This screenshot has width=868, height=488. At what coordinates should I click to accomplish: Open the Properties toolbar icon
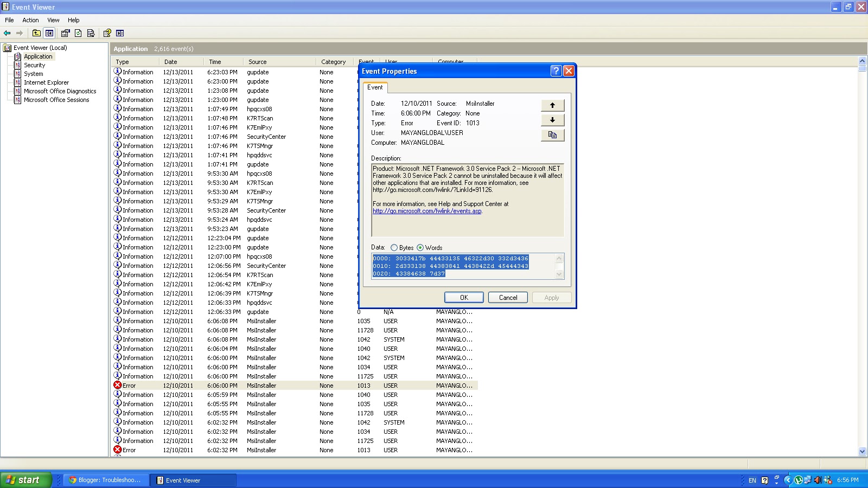(66, 33)
